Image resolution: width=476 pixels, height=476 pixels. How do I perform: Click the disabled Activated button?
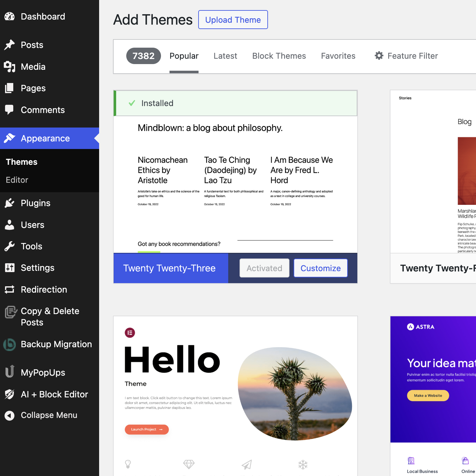click(265, 268)
